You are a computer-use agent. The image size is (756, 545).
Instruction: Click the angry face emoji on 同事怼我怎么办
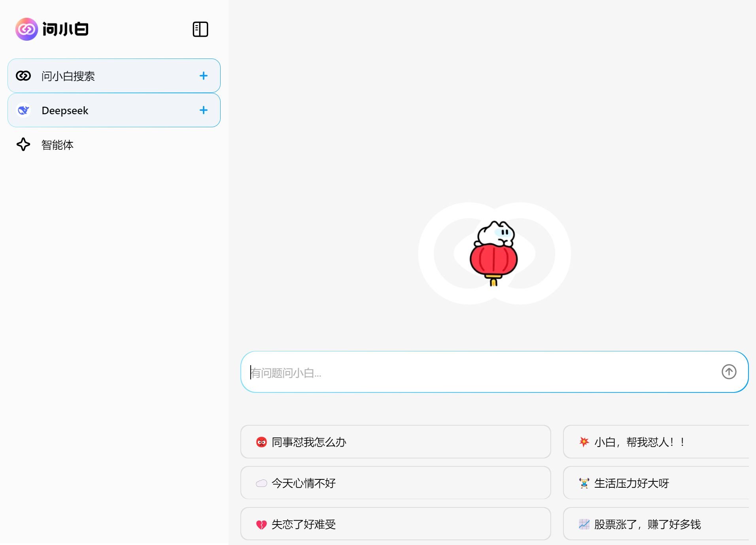click(262, 442)
